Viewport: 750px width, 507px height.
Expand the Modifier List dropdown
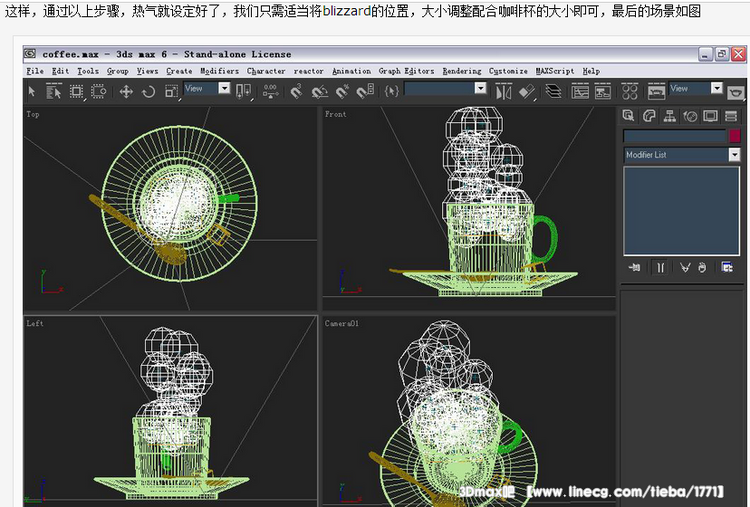tap(734, 155)
